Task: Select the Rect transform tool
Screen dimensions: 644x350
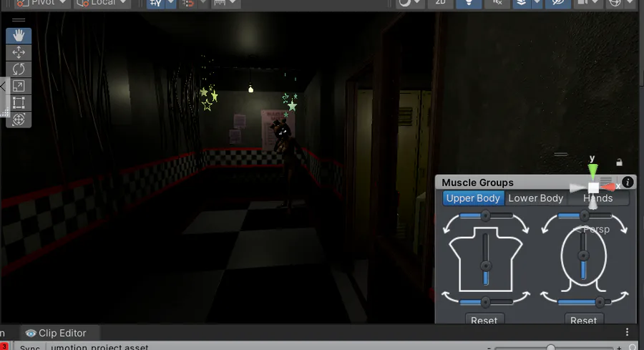Action: tap(19, 102)
